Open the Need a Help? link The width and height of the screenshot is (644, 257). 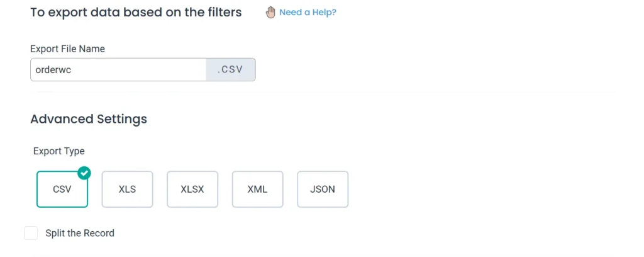tap(308, 13)
